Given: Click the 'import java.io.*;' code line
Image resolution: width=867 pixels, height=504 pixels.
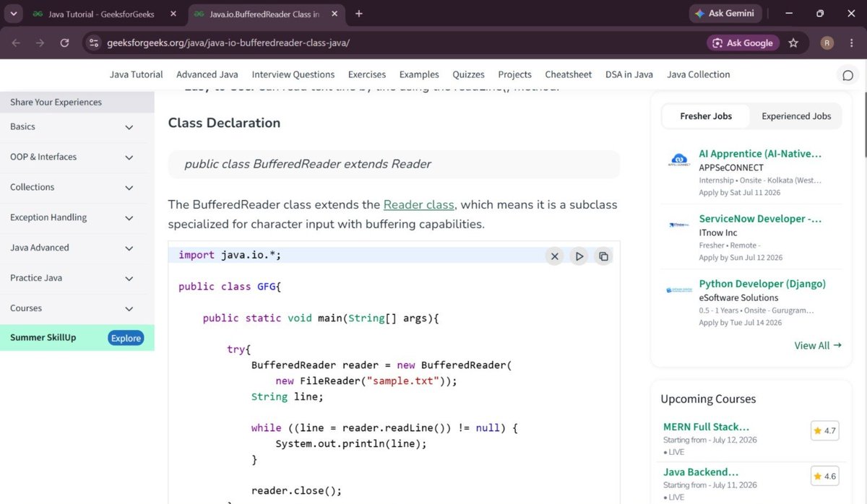Looking at the screenshot, I should click(230, 255).
